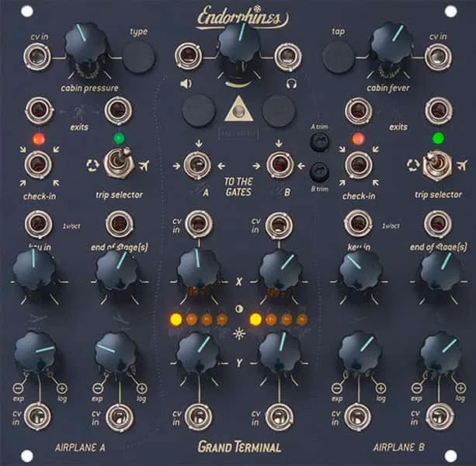Click the AIRPLANE B label
476x466 pixels.
point(398,447)
